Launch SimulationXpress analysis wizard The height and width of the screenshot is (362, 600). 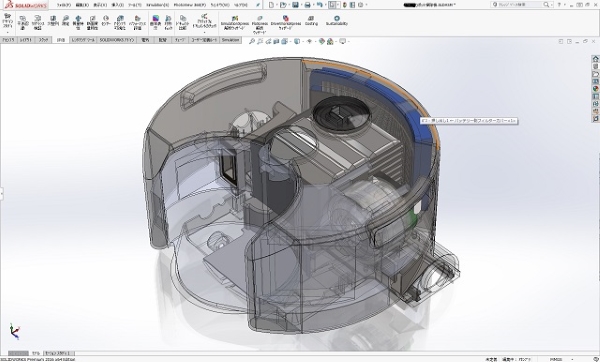click(234, 23)
